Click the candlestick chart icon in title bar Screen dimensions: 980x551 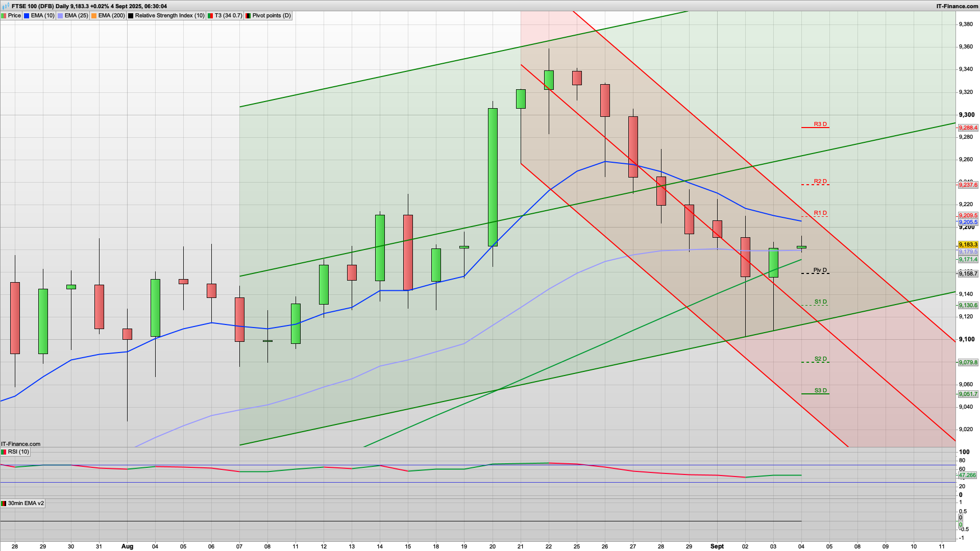coord(6,6)
